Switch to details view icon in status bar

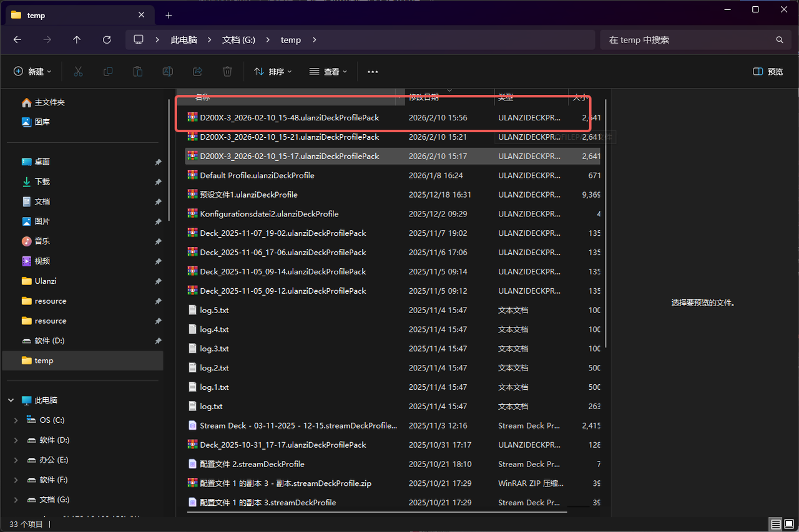click(x=775, y=524)
